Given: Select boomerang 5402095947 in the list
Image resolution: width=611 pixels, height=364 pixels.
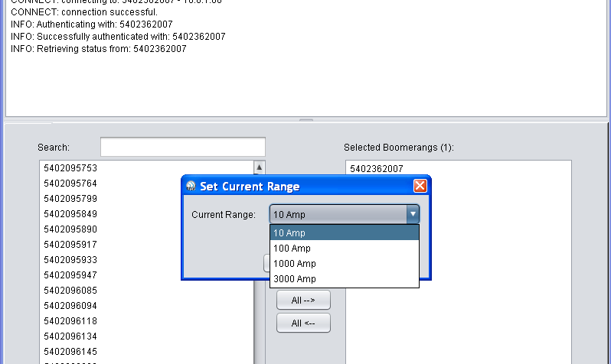Looking at the screenshot, I should [146, 275].
